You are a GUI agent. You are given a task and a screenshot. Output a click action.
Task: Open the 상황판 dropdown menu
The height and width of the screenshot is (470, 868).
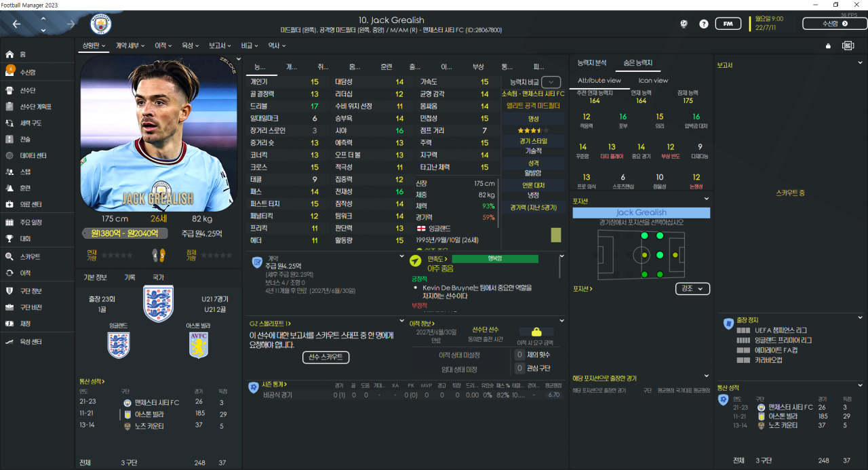click(x=95, y=45)
